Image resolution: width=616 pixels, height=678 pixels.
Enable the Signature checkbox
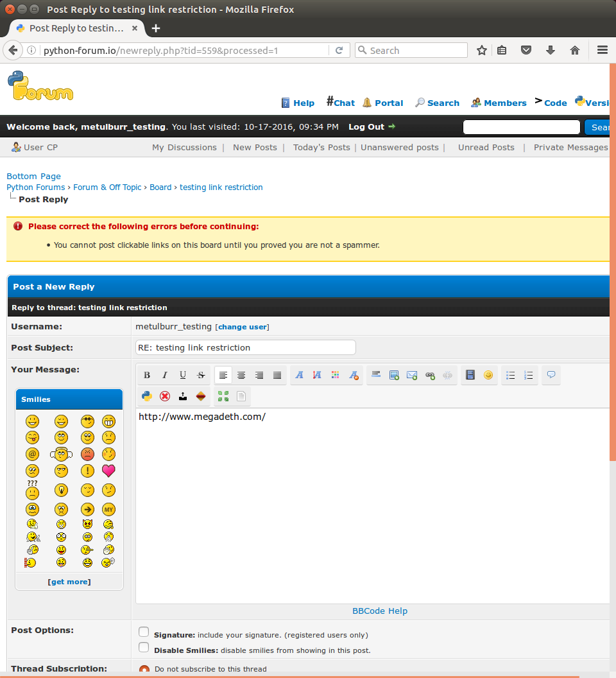click(x=144, y=632)
